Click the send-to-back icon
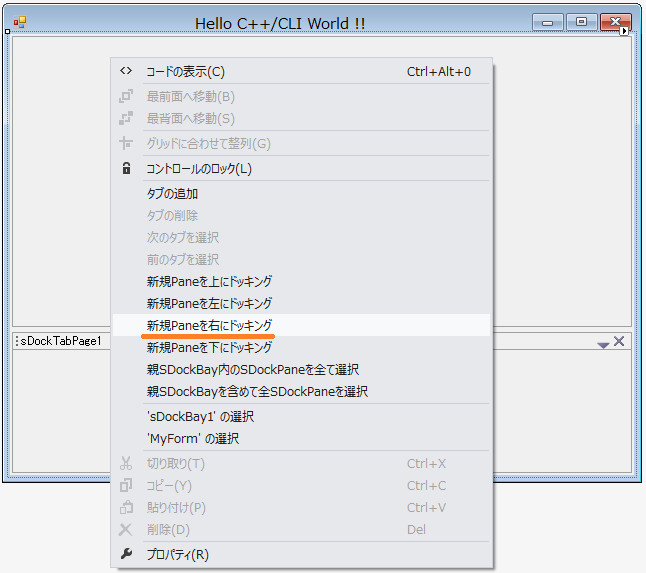Screen dimensions: 646x573 126,118
